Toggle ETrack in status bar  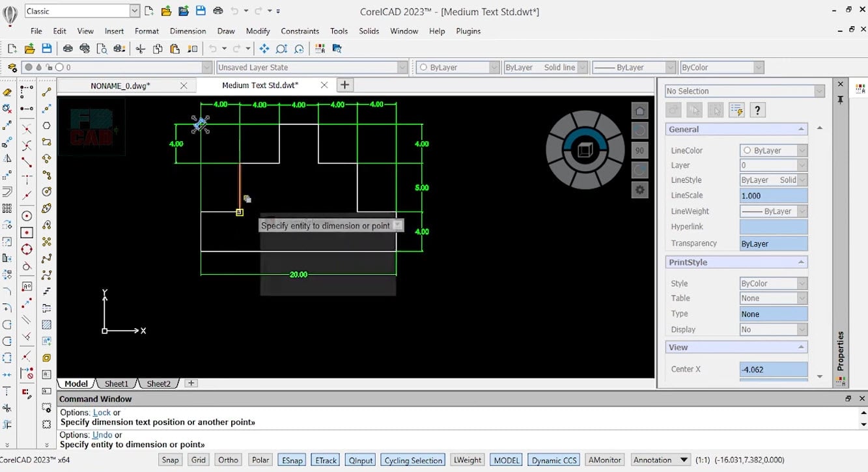[326, 460]
